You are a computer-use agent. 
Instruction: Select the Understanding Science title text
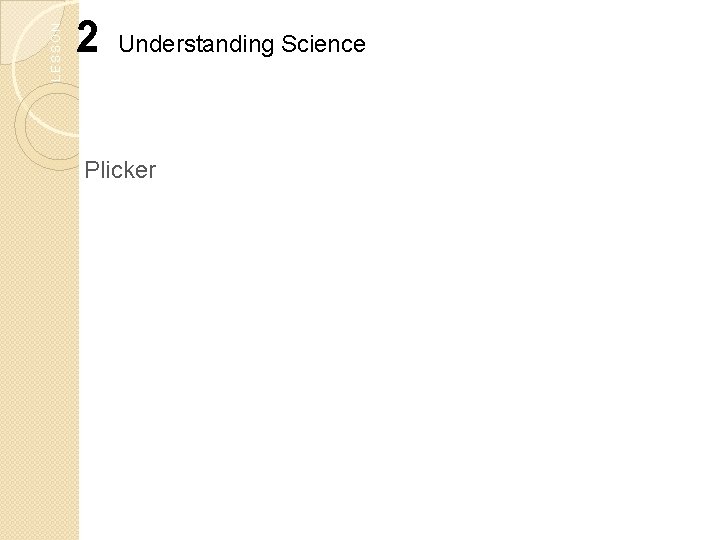tap(242, 44)
